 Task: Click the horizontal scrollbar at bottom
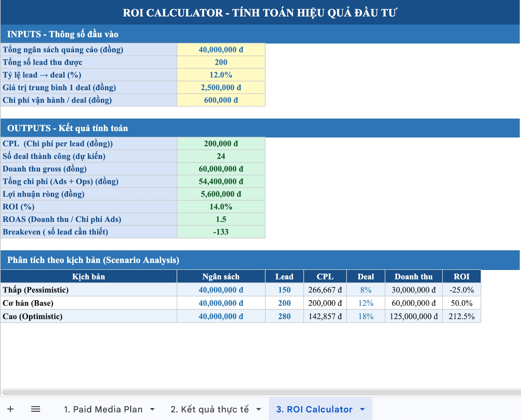260,393
